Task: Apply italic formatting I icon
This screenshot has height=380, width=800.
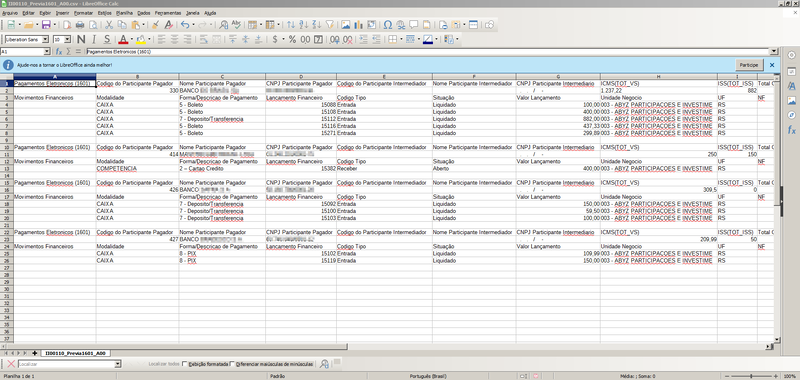Action: (94, 39)
